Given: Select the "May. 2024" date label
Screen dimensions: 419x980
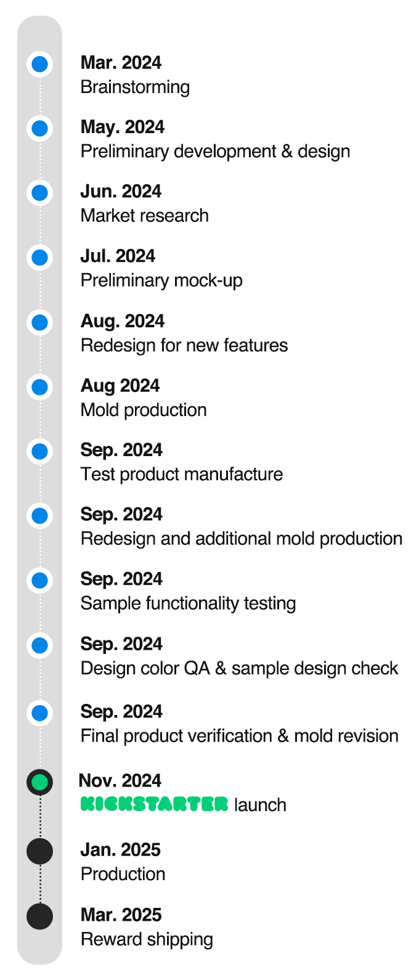Looking at the screenshot, I should (123, 127).
